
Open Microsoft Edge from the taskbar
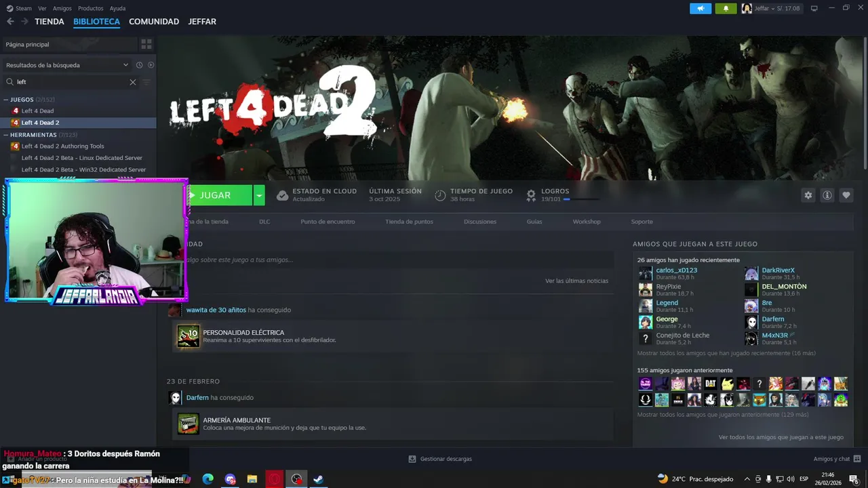coord(208,479)
